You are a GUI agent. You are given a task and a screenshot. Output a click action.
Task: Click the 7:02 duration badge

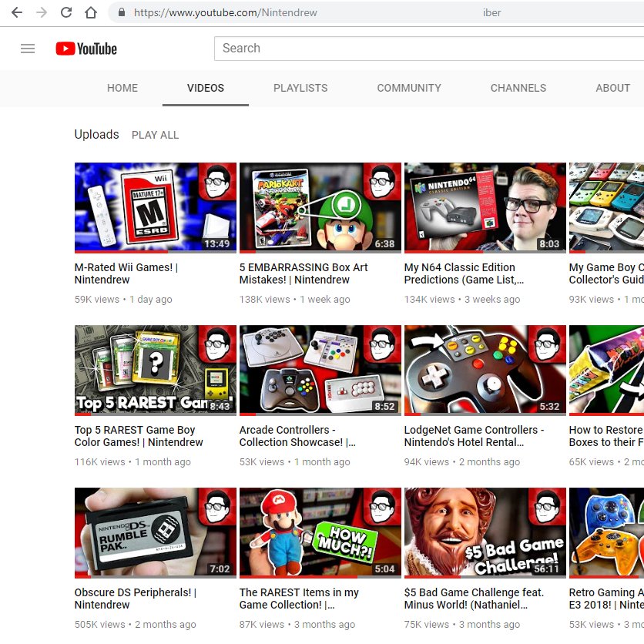[220, 569]
